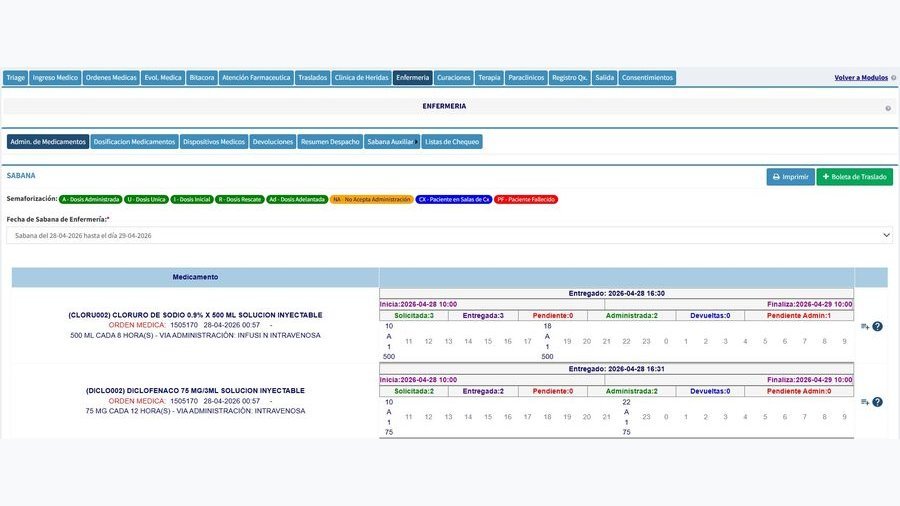900x506 pixels.
Task: Select the Bitacora tab
Action: (x=202, y=77)
